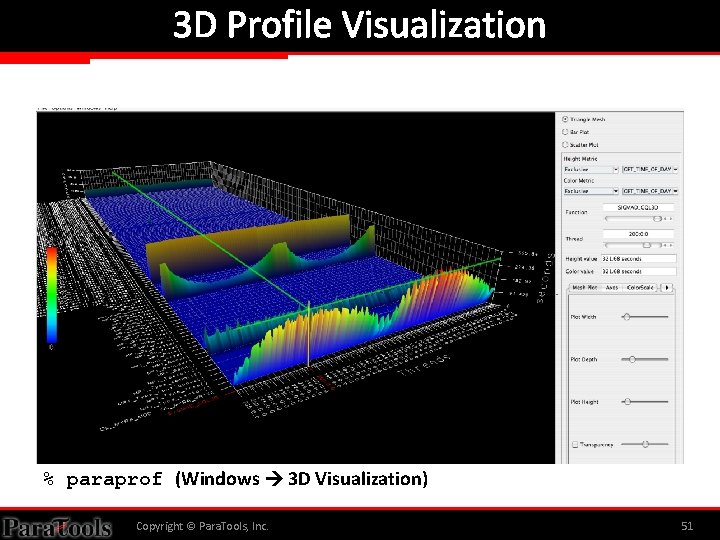Open the Height Metric GET_TIME_OF_DAY dropdown
Image resolution: width=720 pixels, height=540 pixels.
point(650,169)
